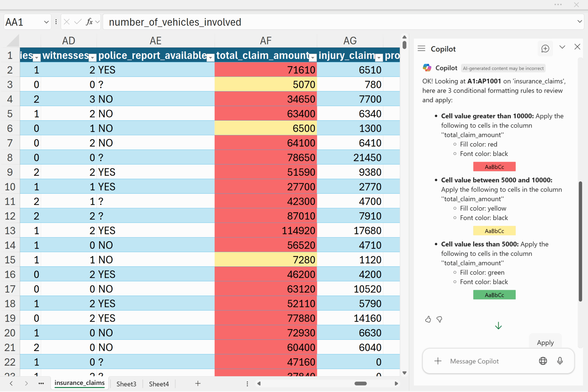Click the green scroll-down arrow in Copilot
Viewport: 588px width, 392px height.
(498, 326)
